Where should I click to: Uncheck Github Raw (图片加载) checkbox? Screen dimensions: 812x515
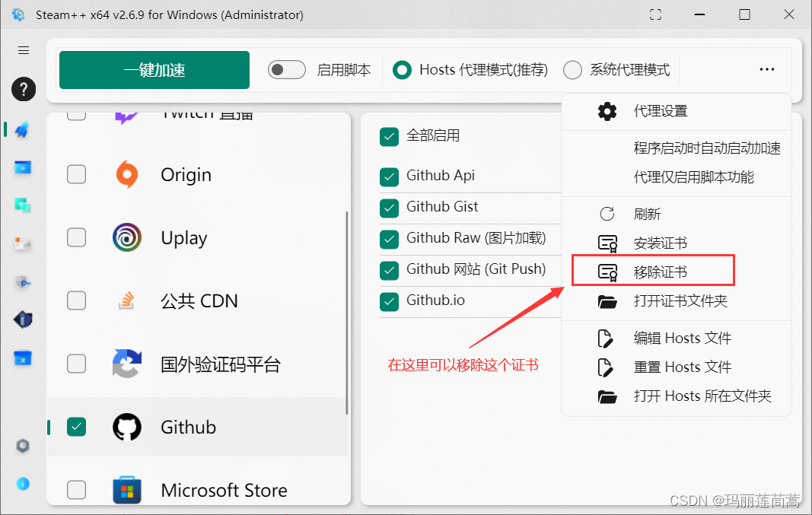(389, 239)
